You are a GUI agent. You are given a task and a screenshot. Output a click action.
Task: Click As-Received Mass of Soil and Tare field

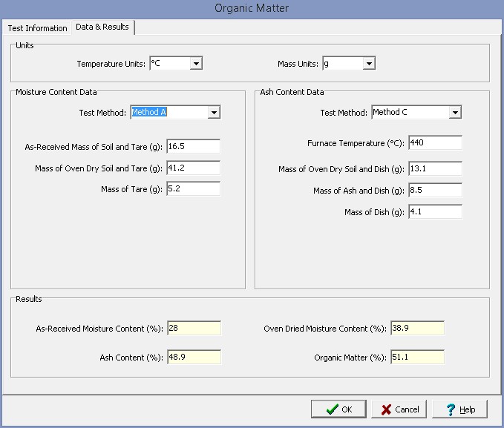tap(193, 147)
